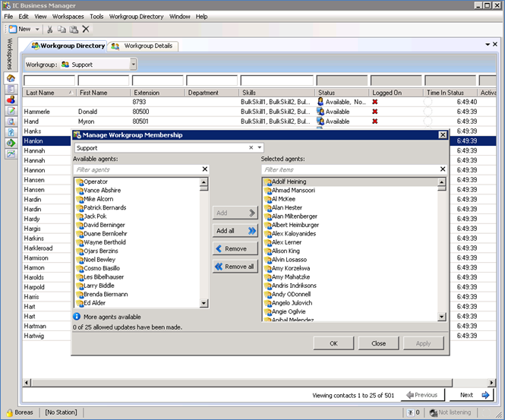Expand the Support combo box in the dialog
Viewport: 505px width, 420px height.
coord(259,147)
